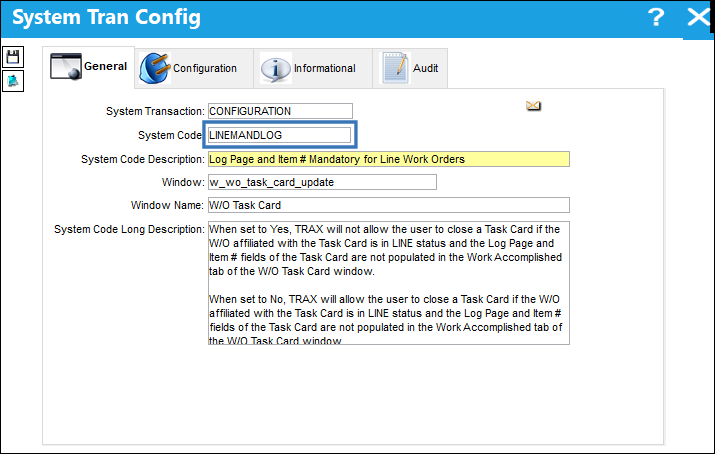Click the System Tran Config title text
Viewport: 715px width, 454px height.
coord(106,18)
